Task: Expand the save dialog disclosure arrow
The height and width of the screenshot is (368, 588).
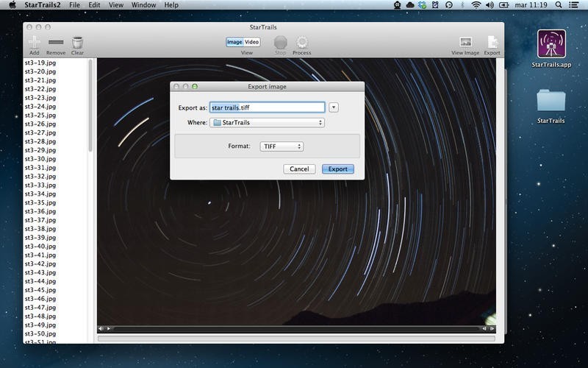Action: tap(334, 107)
